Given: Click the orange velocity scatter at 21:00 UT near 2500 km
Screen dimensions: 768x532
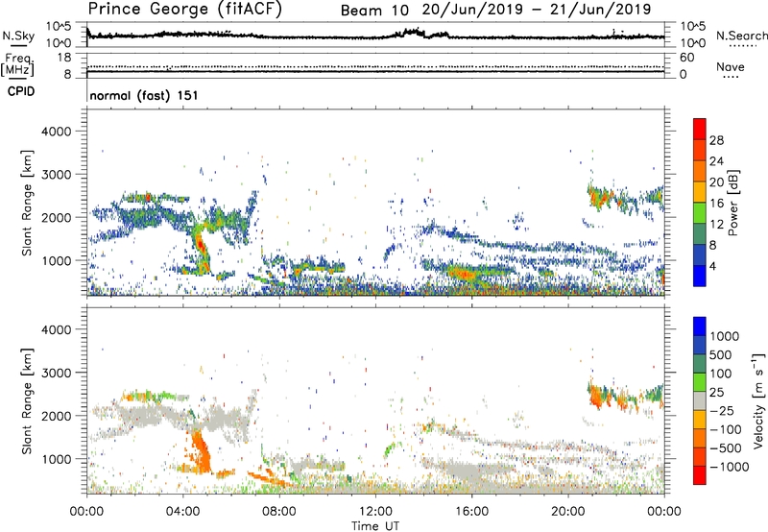Looking at the screenshot, I should [596, 396].
